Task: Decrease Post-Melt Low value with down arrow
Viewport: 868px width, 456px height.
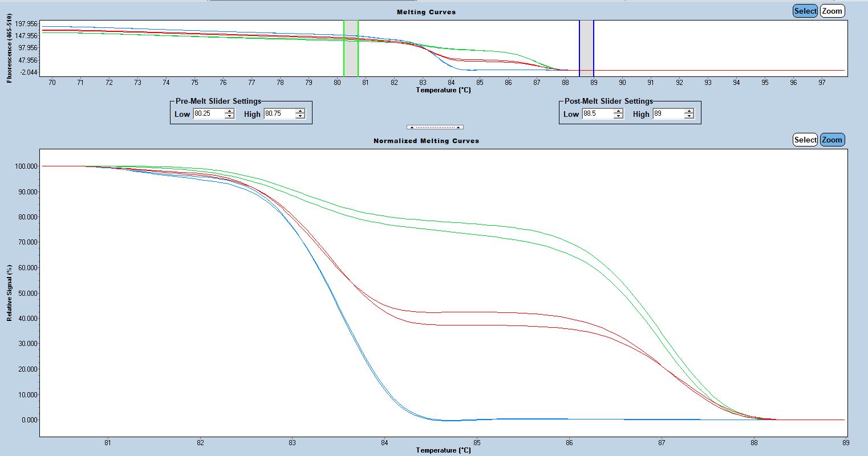Action: pyautogui.click(x=618, y=116)
